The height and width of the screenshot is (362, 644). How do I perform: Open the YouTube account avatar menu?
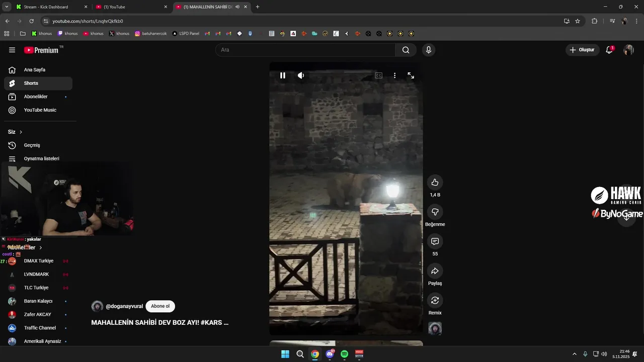[x=628, y=50]
